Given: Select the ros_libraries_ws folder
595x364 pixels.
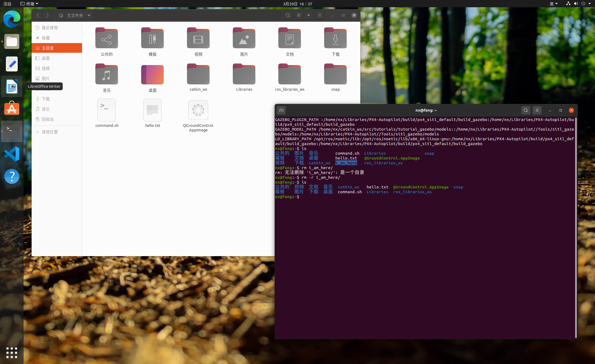Looking at the screenshot, I should (290, 77).
